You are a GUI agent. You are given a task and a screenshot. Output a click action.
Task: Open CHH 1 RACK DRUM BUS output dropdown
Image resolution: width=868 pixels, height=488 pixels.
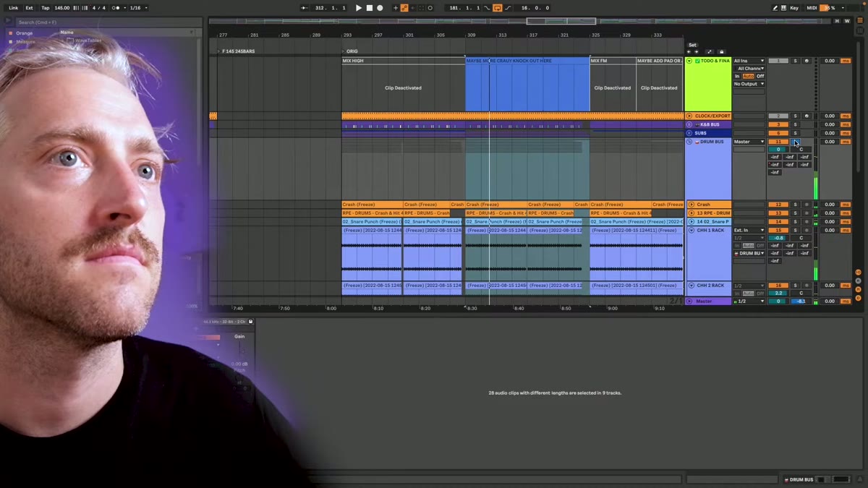pyautogui.click(x=749, y=254)
